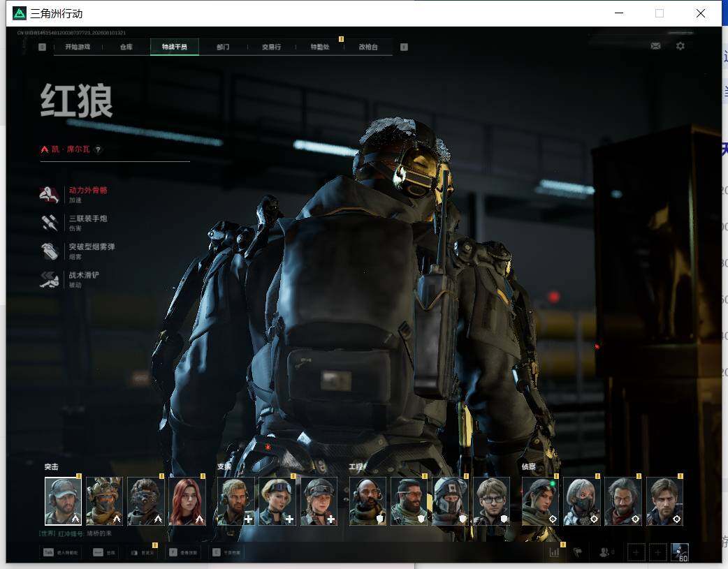Open the friends icon in bottom bar
Screen dimensions: 728x569
604,552
